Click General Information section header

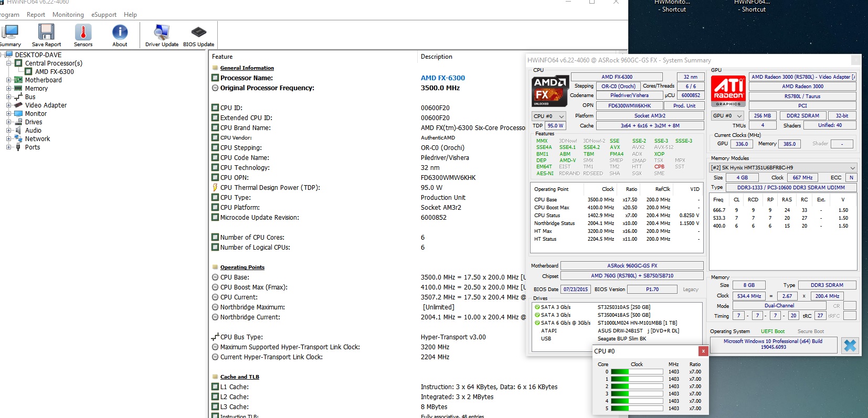pyautogui.click(x=247, y=68)
